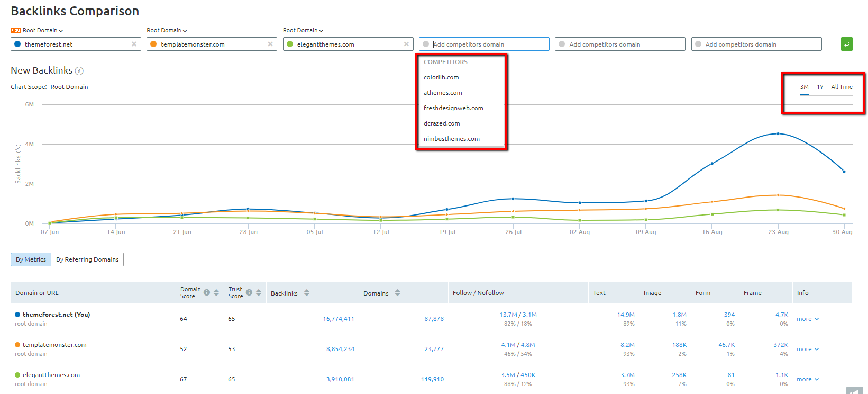
Task: Click templatemonster.com frame links value 372K
Action: [x=781, y=345]
